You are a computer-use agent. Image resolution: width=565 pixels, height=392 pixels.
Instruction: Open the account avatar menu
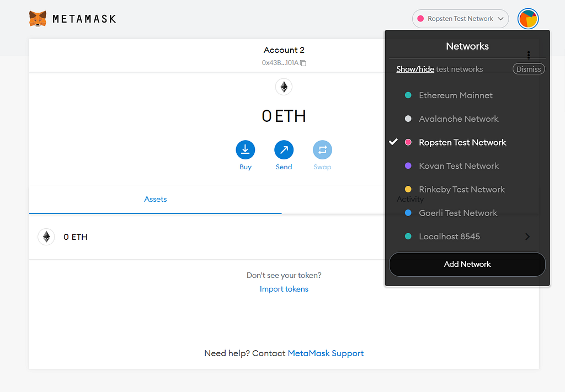[x=528, y=19]
